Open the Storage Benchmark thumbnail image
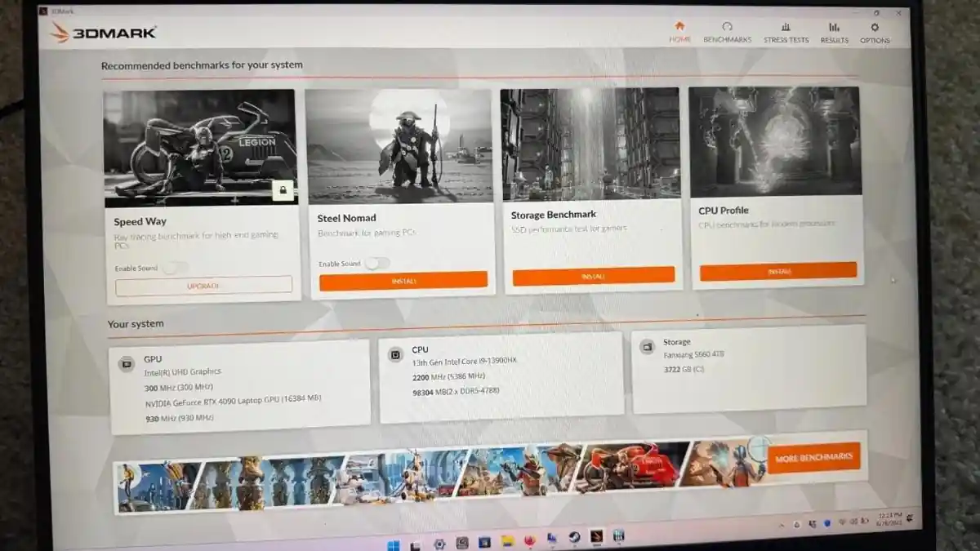 pyautogui.click(x=590, y=144)
